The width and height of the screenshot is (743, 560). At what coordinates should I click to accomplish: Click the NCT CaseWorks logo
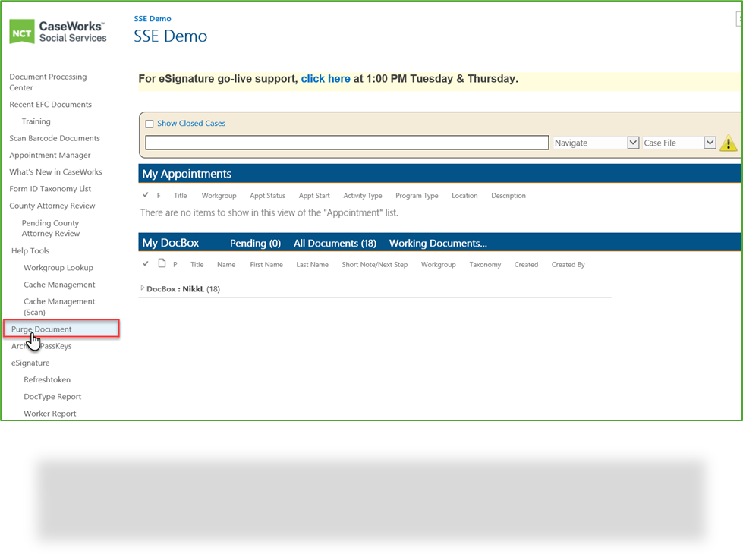58,32
